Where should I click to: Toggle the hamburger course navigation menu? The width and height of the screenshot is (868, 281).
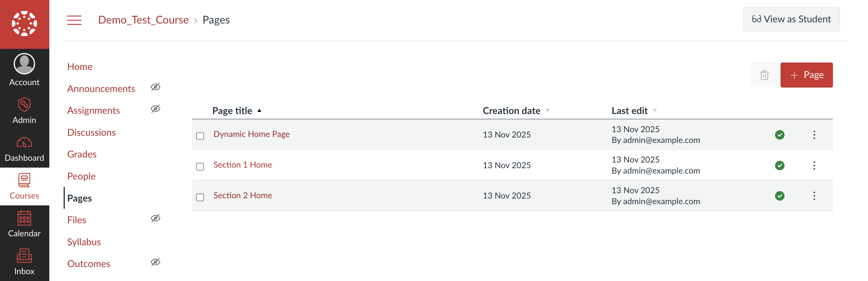[x=74, y=20]
